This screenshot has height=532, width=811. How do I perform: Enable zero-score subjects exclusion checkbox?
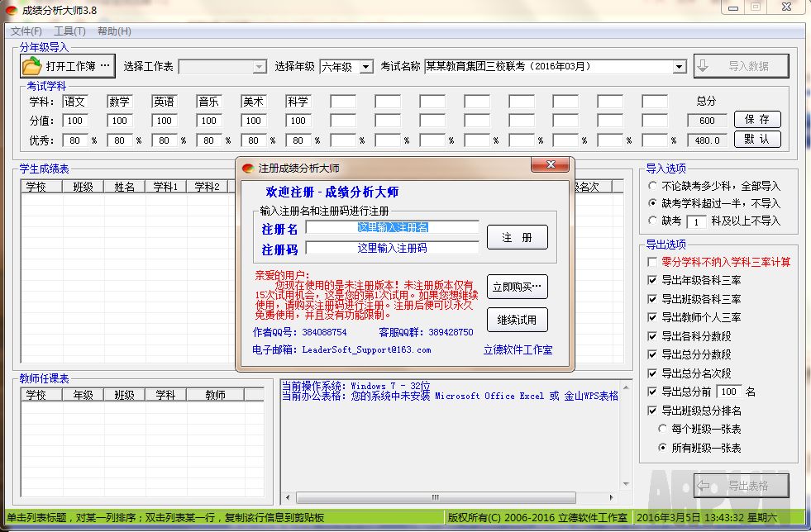(x=653, y=262)
